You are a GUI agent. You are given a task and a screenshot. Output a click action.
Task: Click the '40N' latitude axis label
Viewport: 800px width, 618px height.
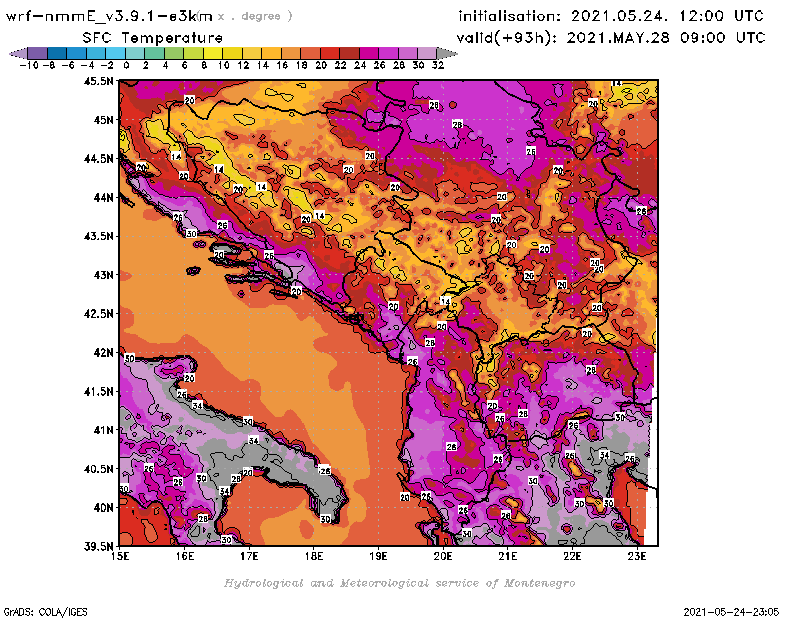[103, 508]
